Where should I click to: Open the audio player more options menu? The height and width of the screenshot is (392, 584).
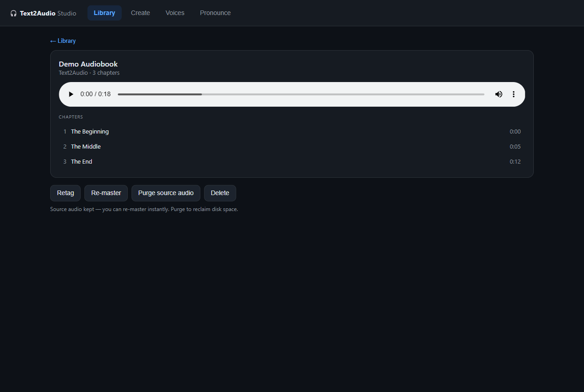pos(513,94)
